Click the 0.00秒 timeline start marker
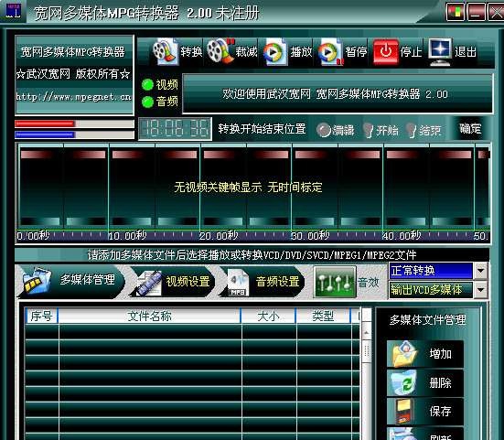Screen dimensions: 504x440 [x=33, y=236]
